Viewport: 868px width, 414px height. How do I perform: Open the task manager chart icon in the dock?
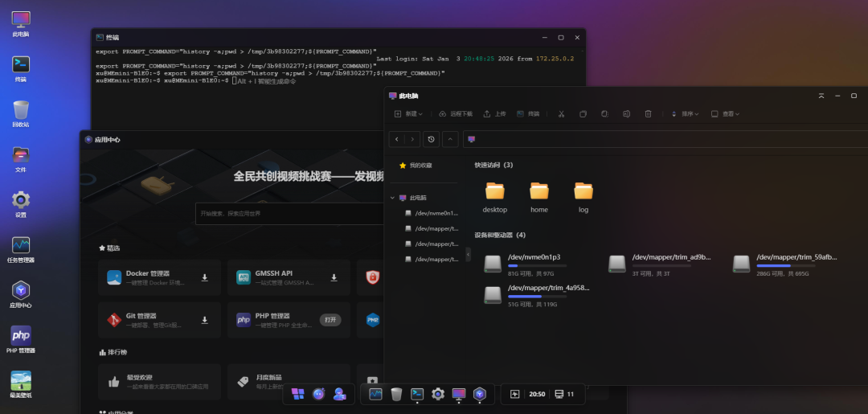pos(376,394)
